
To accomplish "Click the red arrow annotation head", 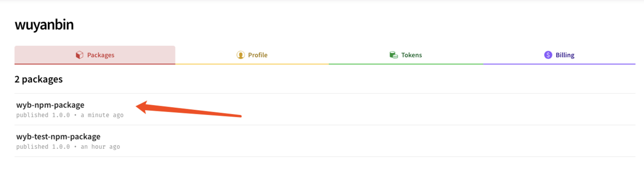I will point(144,106).
